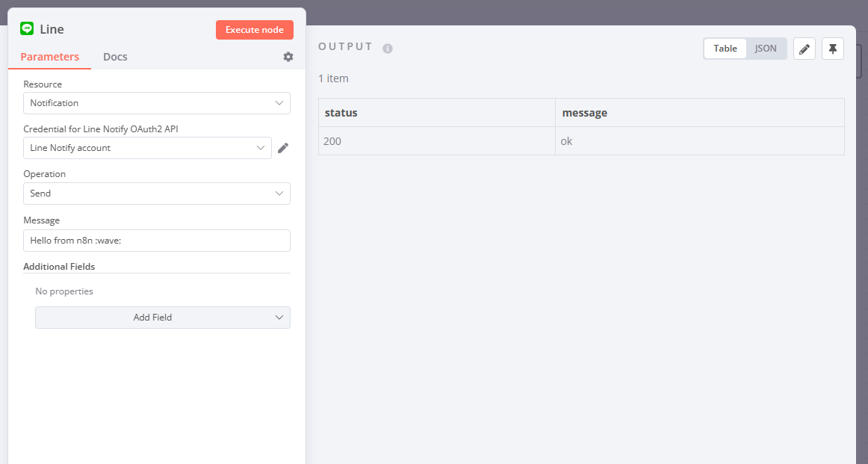Viewport: 868px width, 464px height.
Task: Pin output data with pin icon
Action: click(x=833, y=49)
